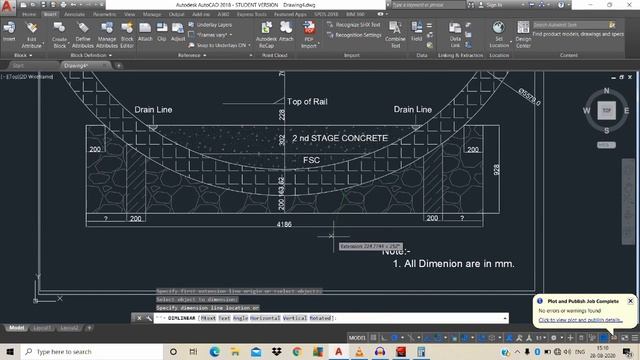Switch to the Express Tools tab

click(251, 14)
